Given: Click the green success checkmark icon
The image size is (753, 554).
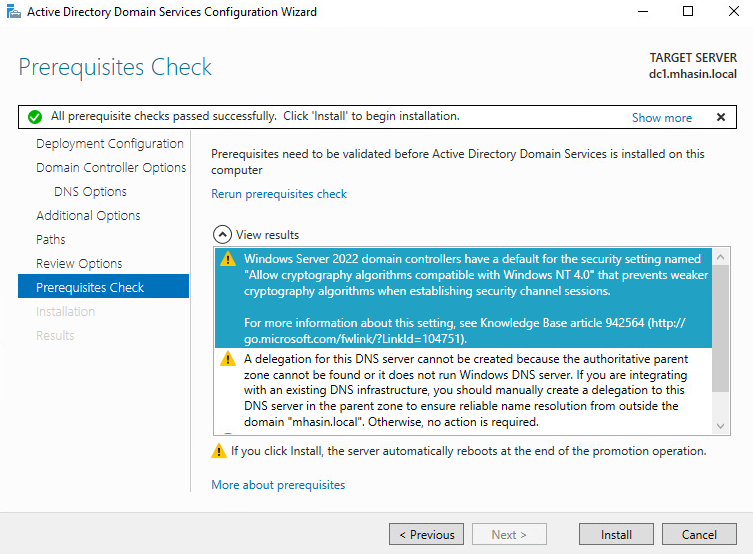Looking at the screenshot, I should pyautogui.click(x=35, y=117).
